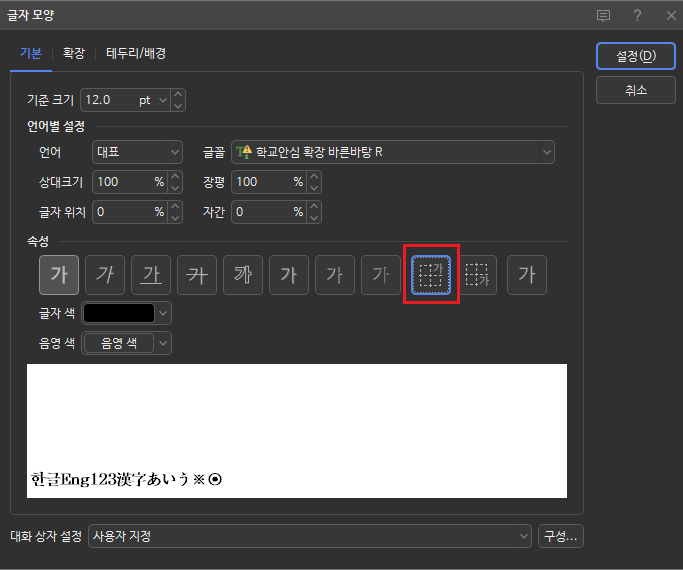Click the normal style (보통 모양) icon

[x=527, y=275]
